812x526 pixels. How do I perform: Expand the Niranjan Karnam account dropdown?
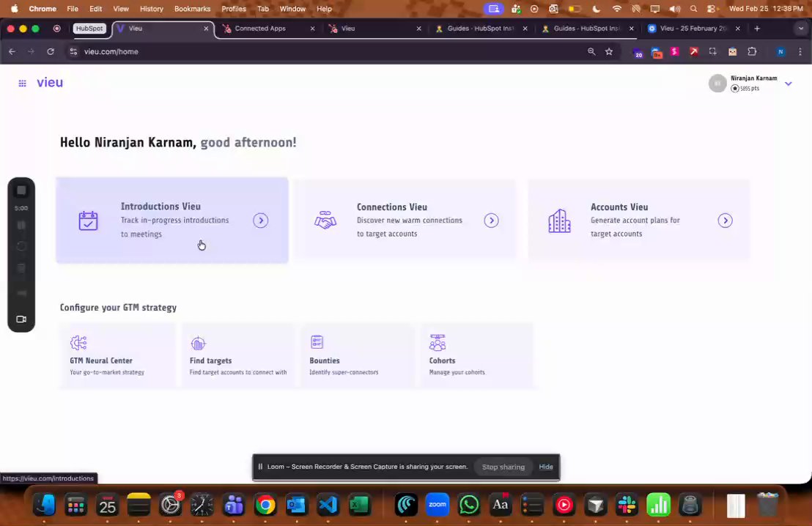(788, 84)
